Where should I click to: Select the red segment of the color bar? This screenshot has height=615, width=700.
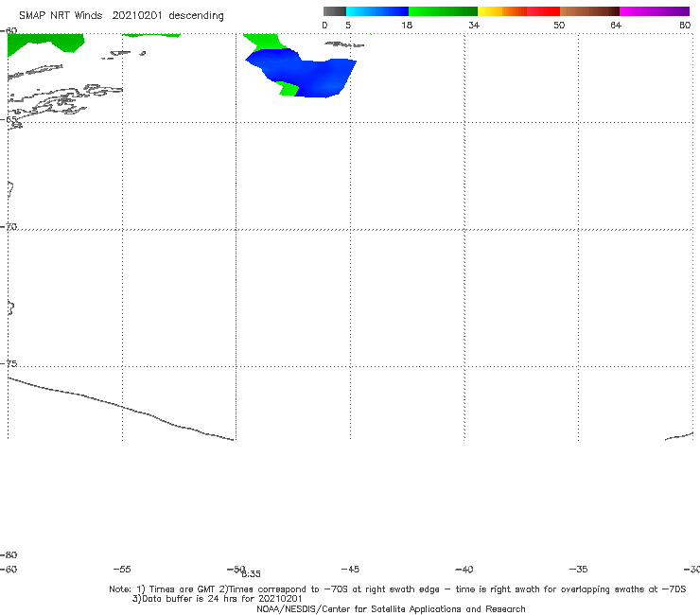543,11
